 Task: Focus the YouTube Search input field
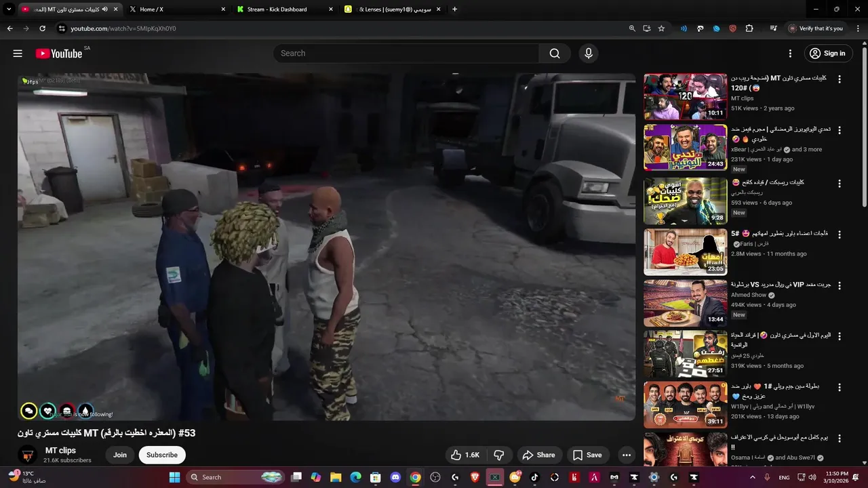(x=406, y=54)
